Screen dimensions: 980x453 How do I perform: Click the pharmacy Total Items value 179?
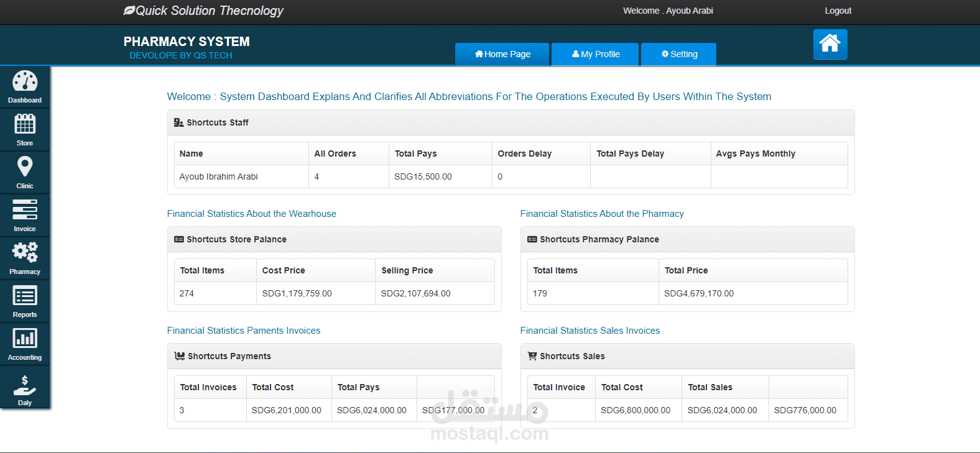click(x=540, y=293)
